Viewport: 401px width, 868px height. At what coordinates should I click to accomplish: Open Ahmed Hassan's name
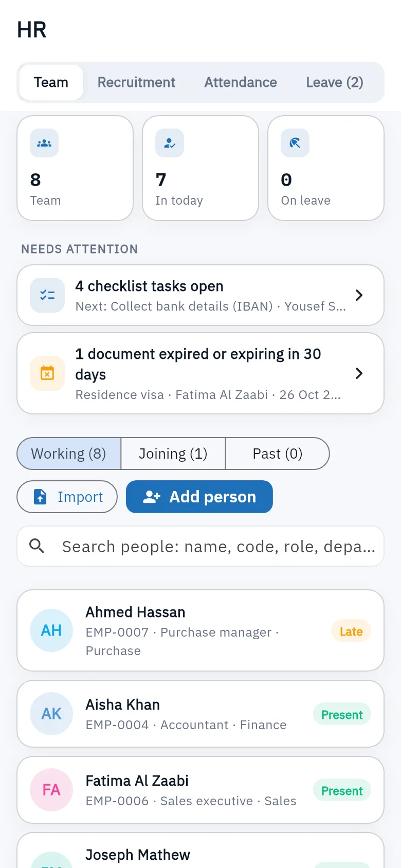tap(135, 612)
